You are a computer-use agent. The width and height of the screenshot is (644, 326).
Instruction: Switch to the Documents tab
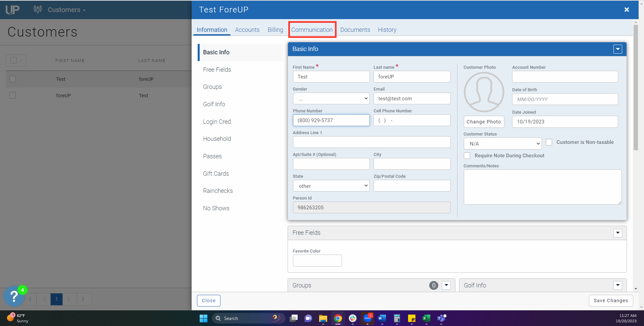[x=355, y=30]
